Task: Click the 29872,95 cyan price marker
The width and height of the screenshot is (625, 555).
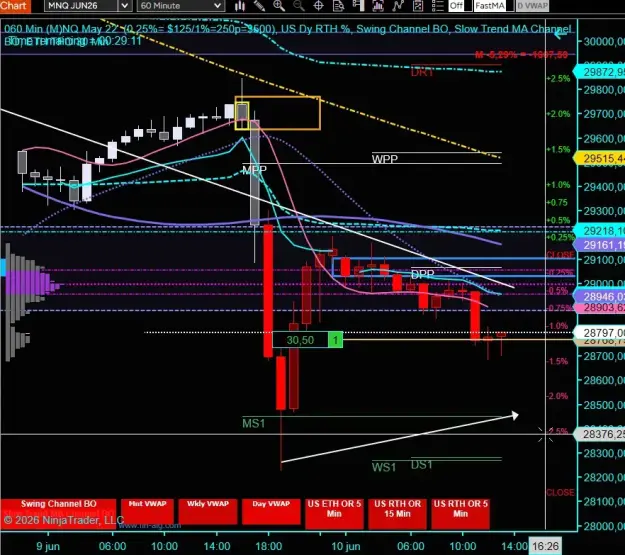Action: tap(599, 72)
